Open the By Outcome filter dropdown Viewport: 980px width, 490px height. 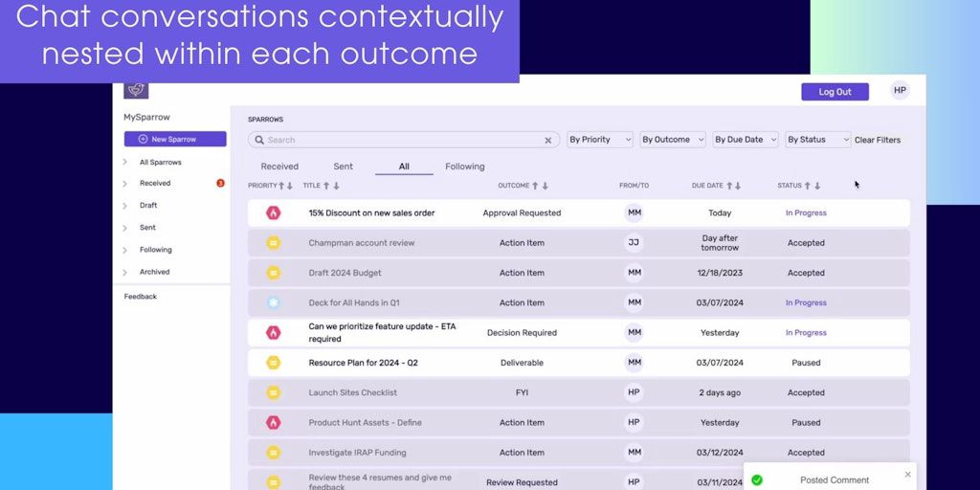pos(673,140)
